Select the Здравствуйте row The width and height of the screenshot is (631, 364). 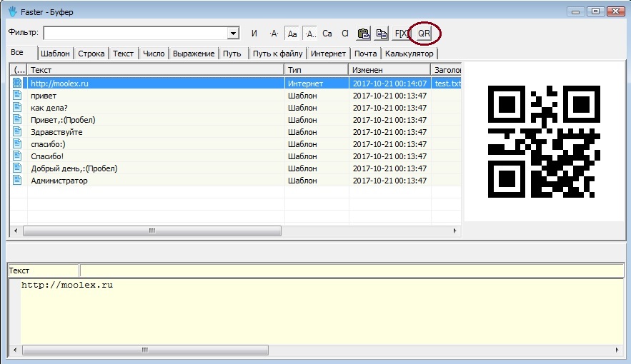click(235, 132)
